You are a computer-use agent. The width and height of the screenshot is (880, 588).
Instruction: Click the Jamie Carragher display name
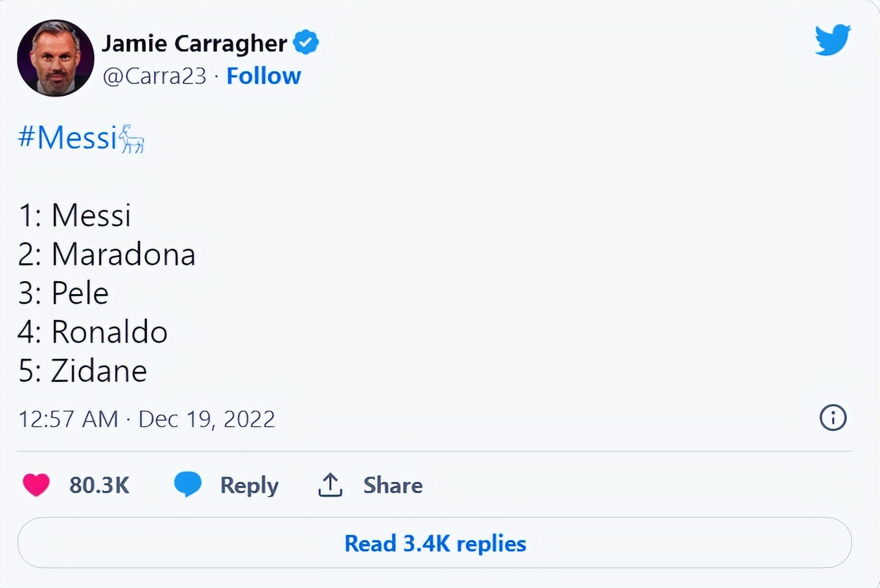tap(194, 43)
